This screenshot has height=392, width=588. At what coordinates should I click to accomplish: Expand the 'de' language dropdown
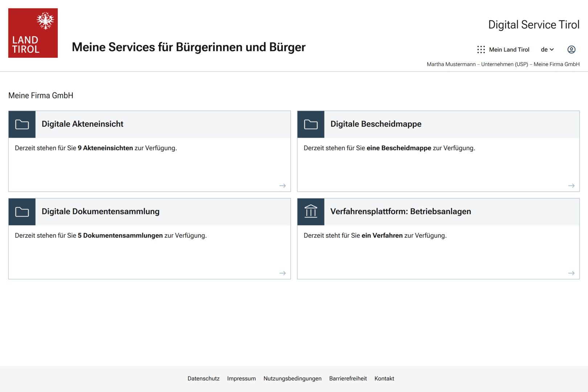[x=547, y=49]
